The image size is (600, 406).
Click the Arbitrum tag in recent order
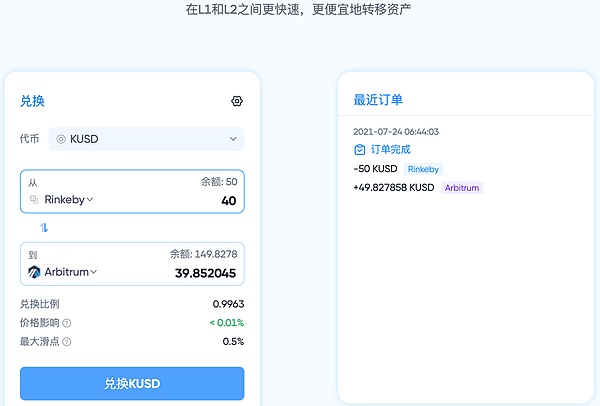pyautogui.click(x=462, y=187)
